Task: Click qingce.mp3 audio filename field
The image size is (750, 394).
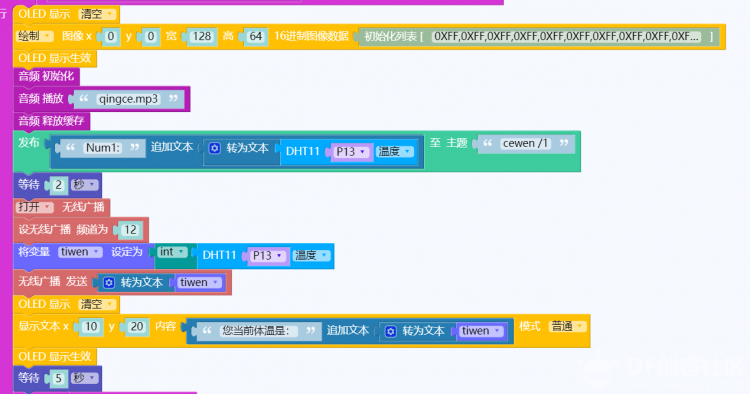Action: [x=128, y=99]
